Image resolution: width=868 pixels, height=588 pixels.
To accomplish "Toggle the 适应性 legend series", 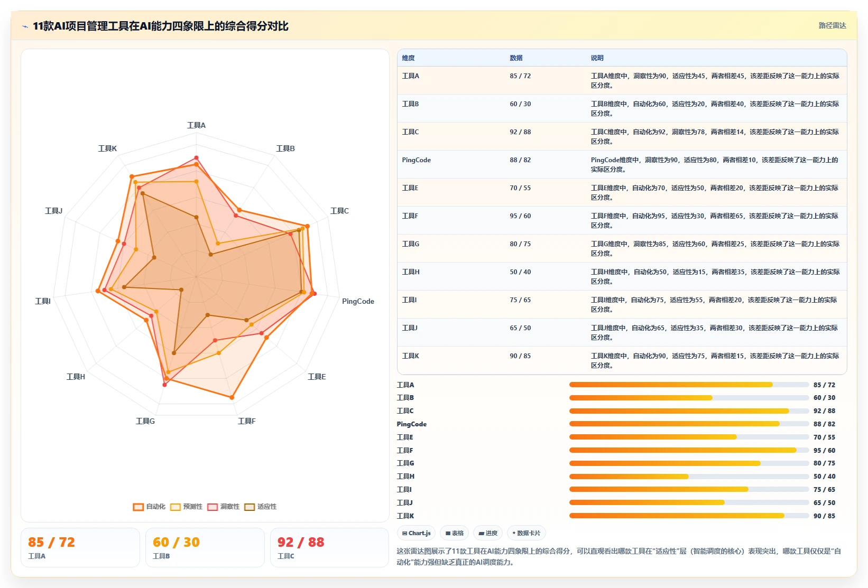I will (x=260, y=507).
